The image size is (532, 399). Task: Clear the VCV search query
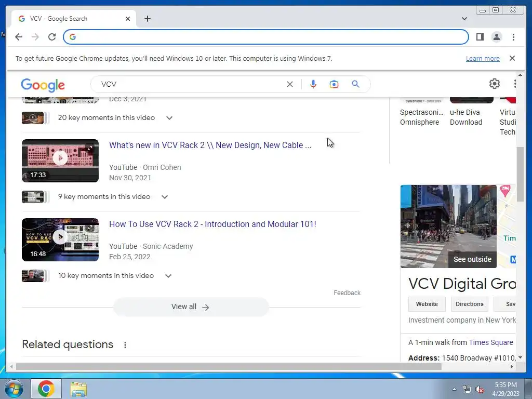tap(290, 84)
